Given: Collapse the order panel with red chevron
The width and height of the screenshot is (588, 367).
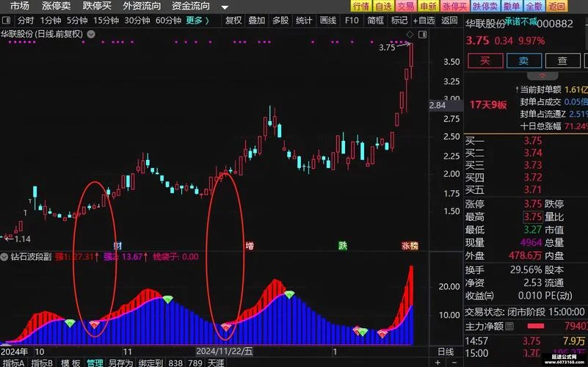Looking at the screenshot, I should coord(542,76).
